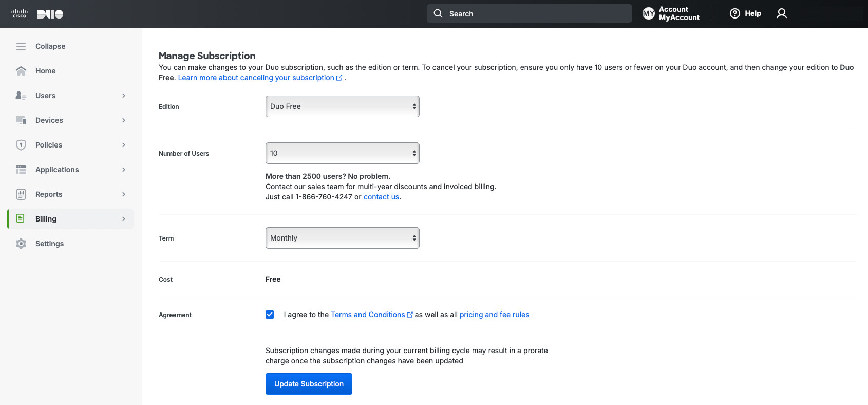Open the Number of Users dropdown
The image size is (868, 405).
point(343,153)
